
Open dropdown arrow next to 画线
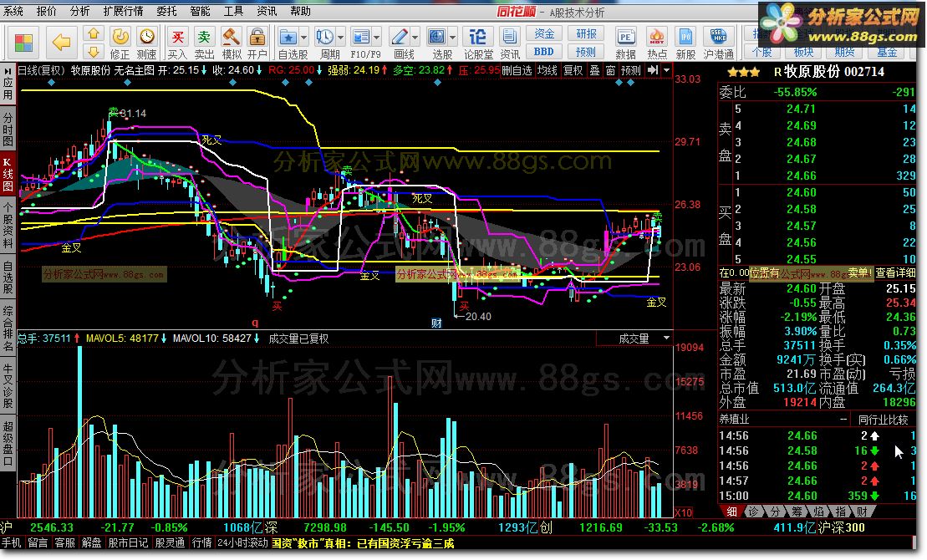415,38
